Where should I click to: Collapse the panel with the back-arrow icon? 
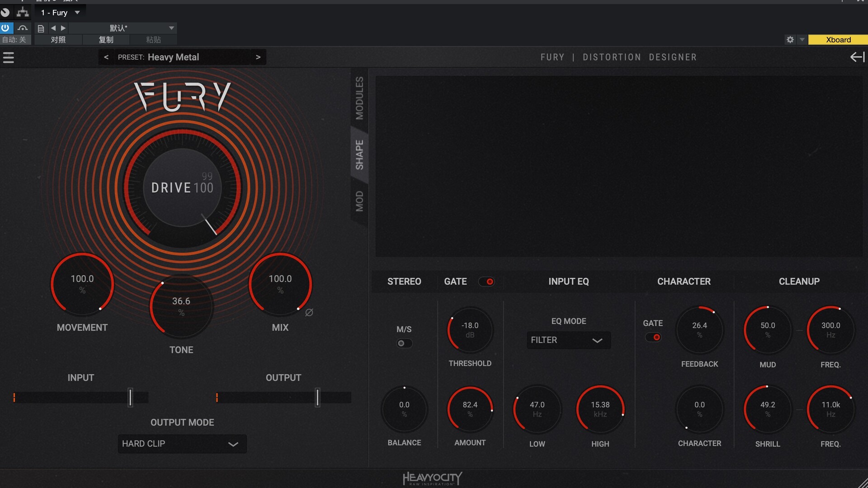point(857,57)
